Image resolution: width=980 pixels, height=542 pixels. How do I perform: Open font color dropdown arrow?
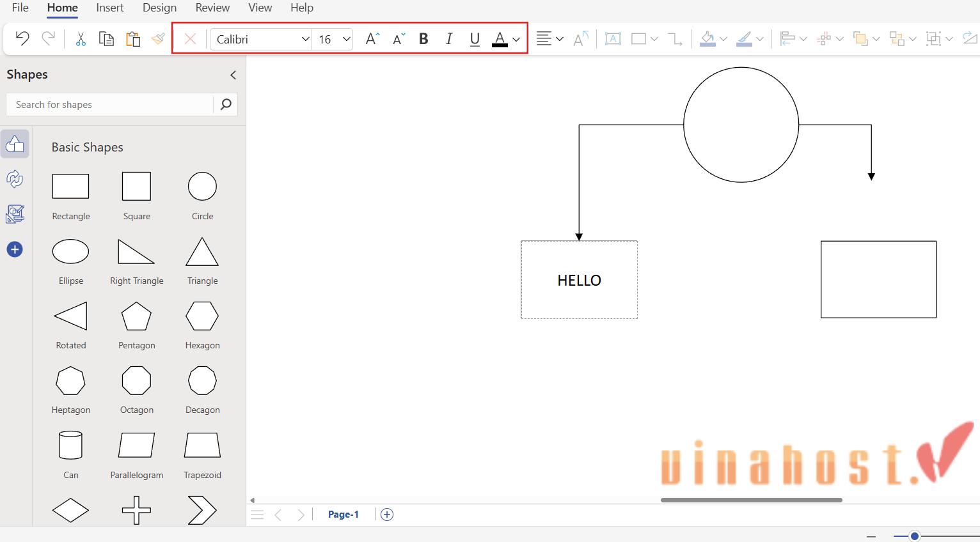point(516,40)
